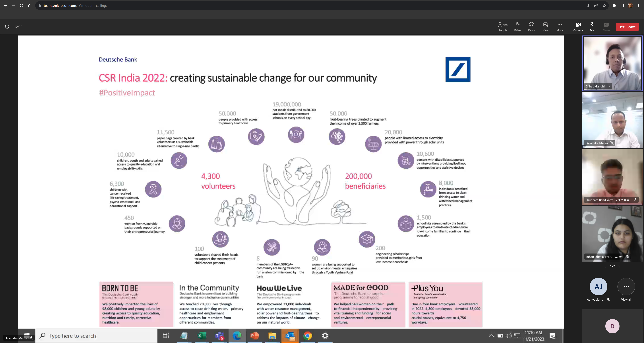Open More meeting actions
The width and height of the screenshot is (644, 343).
pyautogui.click(x=559, y=27)
